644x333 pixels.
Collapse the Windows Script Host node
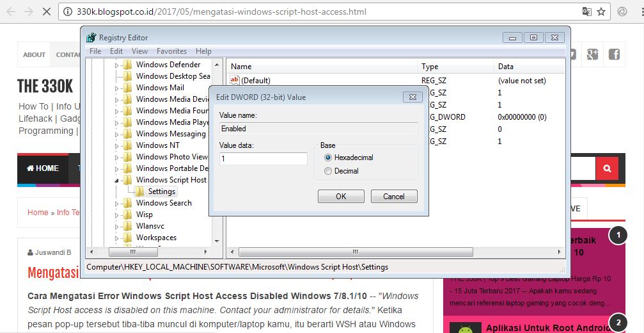coord(116,180)
